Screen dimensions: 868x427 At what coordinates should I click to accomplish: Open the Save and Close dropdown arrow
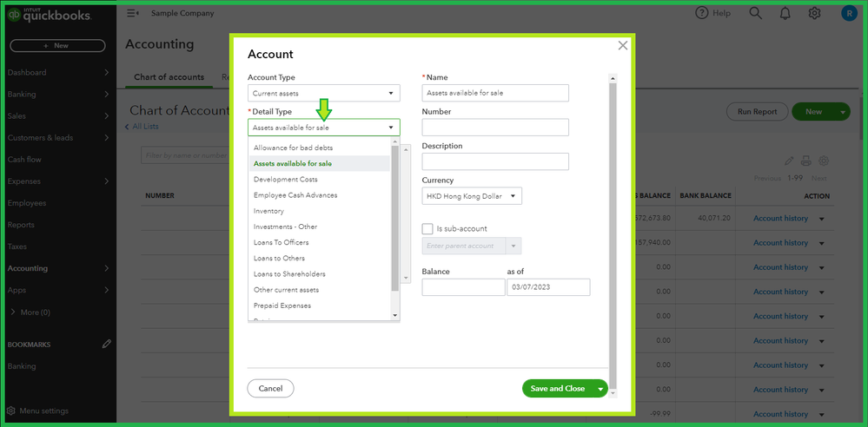[x=600, y=389]
